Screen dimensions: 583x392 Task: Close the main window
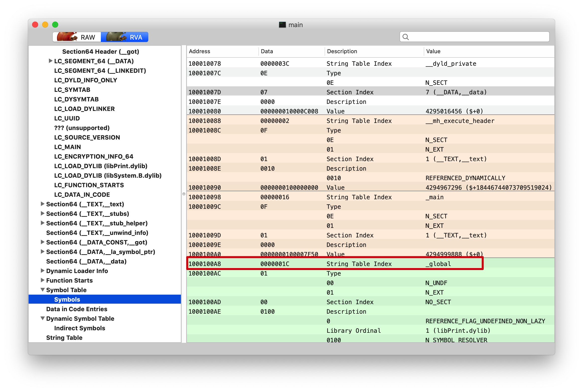point(35,25)
